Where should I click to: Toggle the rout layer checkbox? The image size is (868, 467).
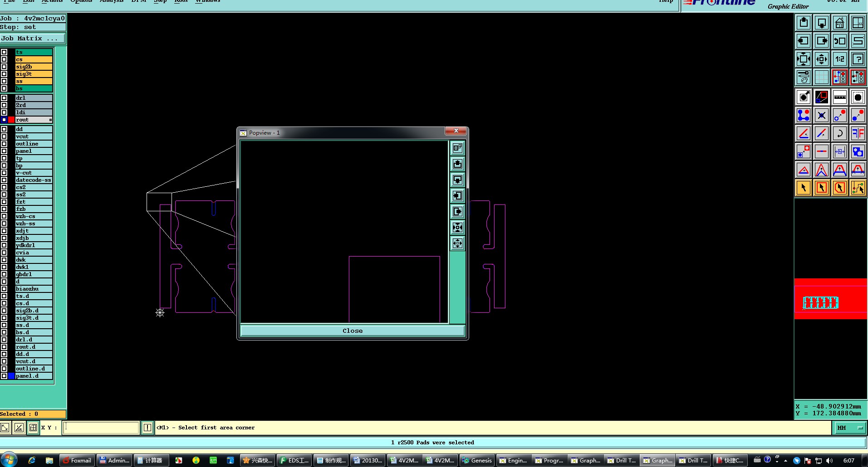point(4,120)
